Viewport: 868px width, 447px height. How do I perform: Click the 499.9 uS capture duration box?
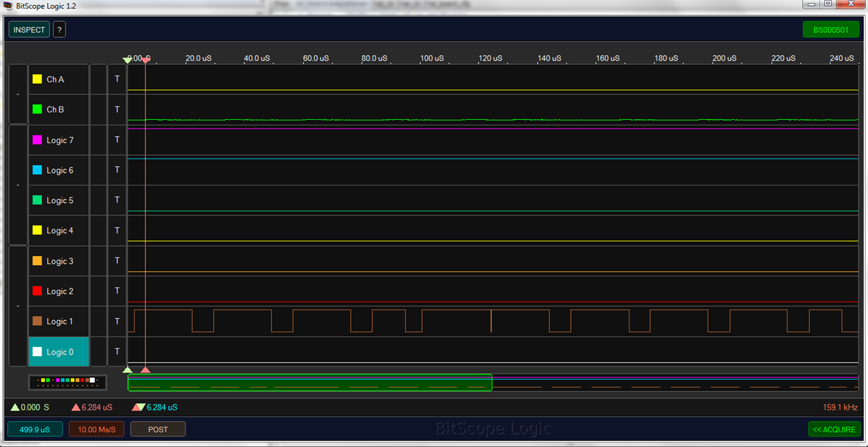[x=35, y=429]
